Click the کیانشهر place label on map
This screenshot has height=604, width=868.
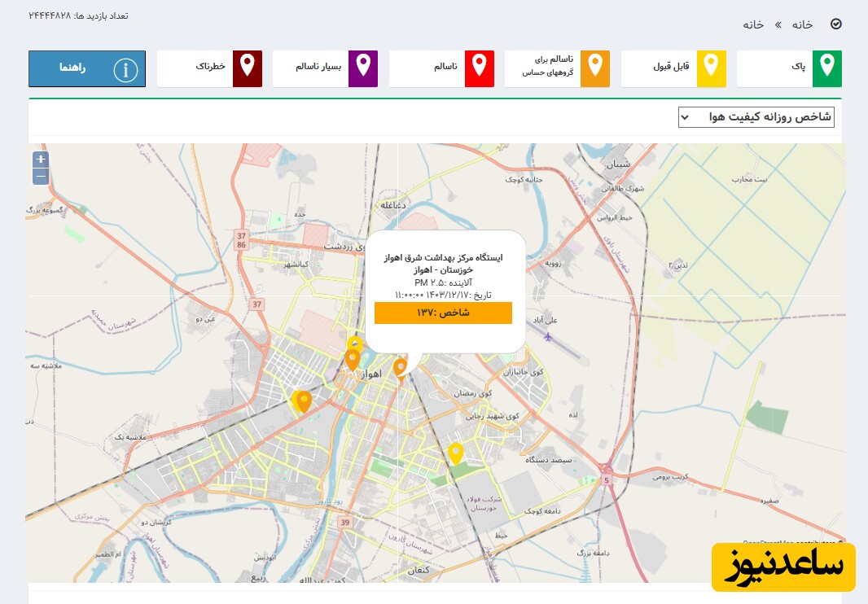(296, 265)
